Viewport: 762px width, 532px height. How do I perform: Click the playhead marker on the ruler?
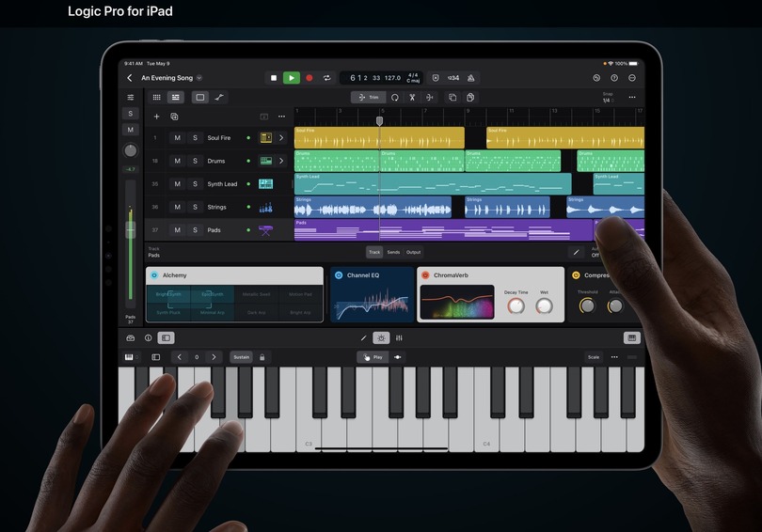click(x=379, y=120)
